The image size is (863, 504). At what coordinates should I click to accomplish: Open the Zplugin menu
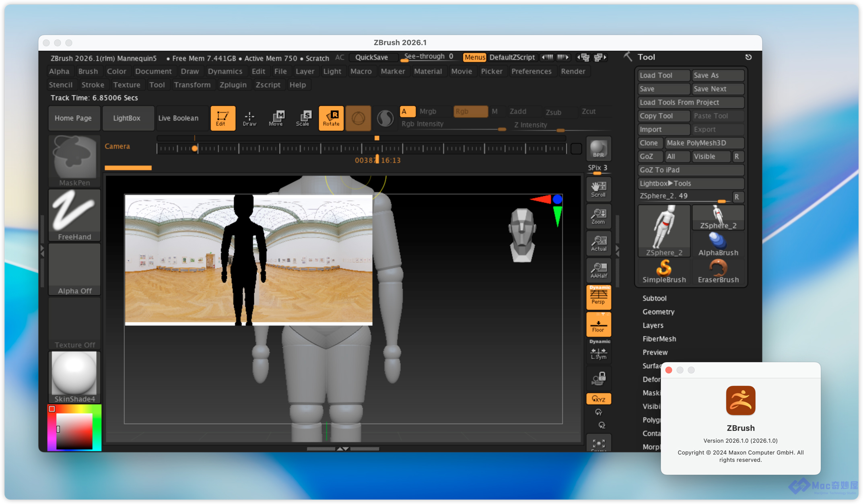pos(233,85)
